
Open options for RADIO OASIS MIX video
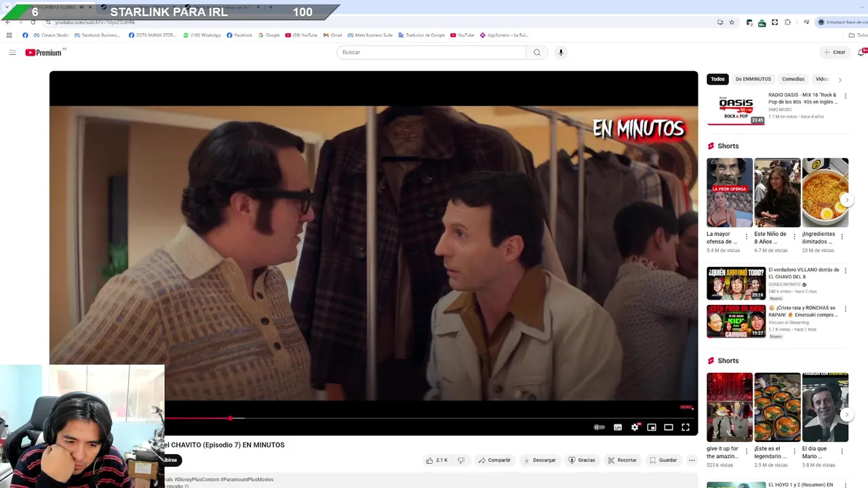point(845,96)
